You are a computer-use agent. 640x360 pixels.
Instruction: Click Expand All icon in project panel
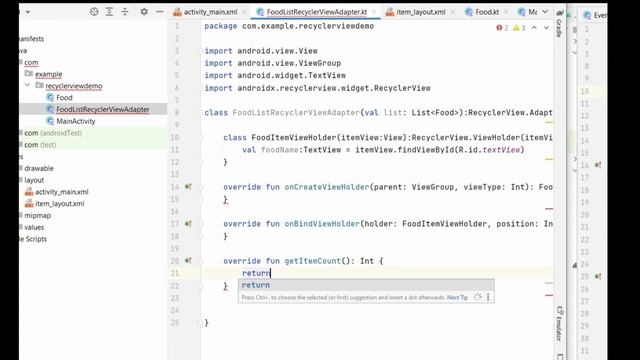click(x=109, y=12)
